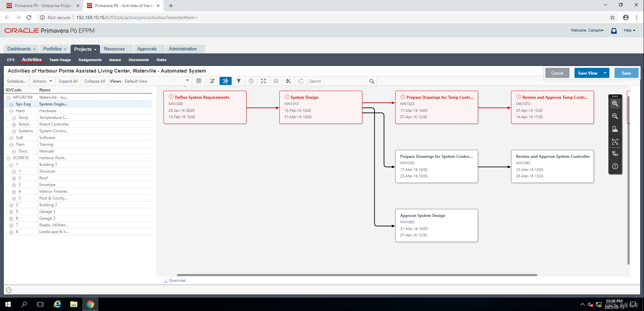This screenshot has width=644, height=311.
Task: Click the Save View button
Action: point(588,73)
